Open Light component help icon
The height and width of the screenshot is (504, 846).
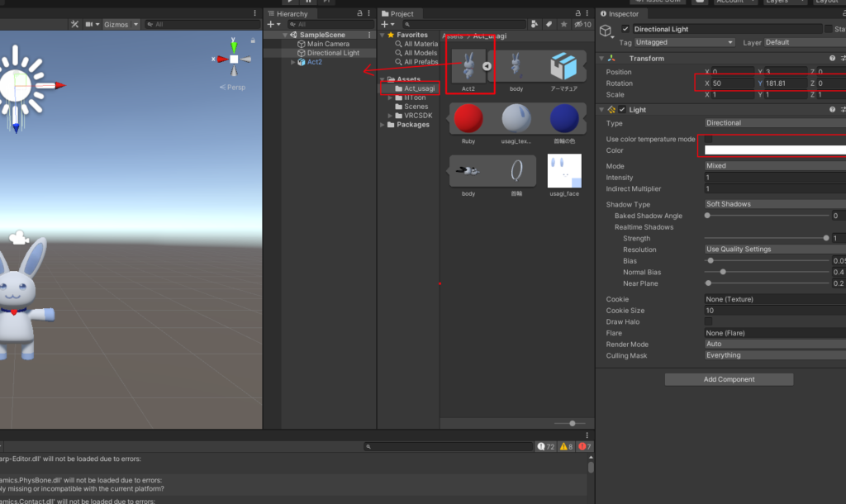coord(832,110)
